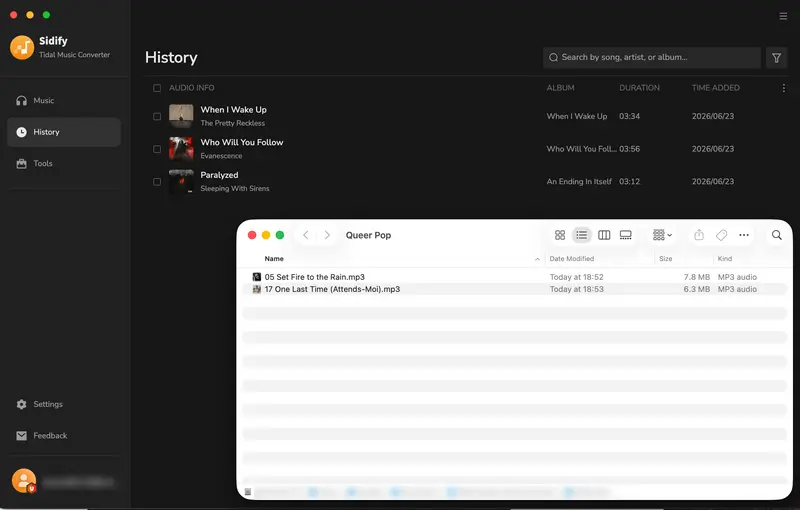Switch Finder to icon view

(x=560, y=235)
